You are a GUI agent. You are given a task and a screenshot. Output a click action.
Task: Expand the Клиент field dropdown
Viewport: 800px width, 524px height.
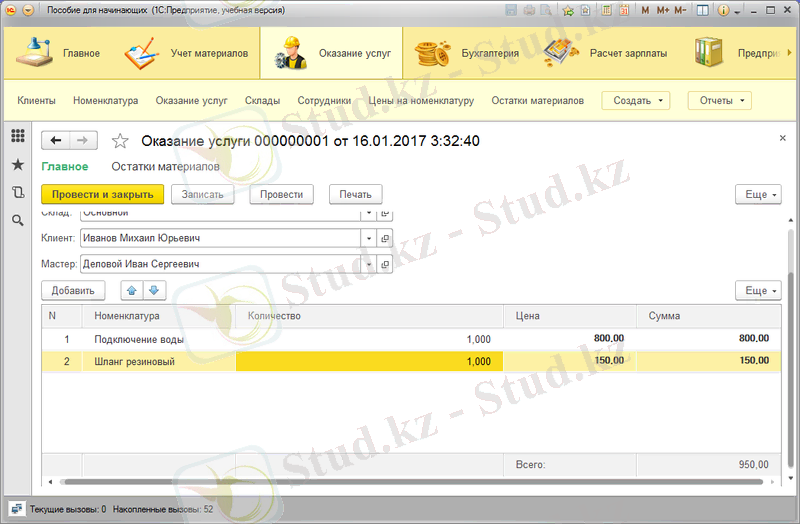point(368,238)
